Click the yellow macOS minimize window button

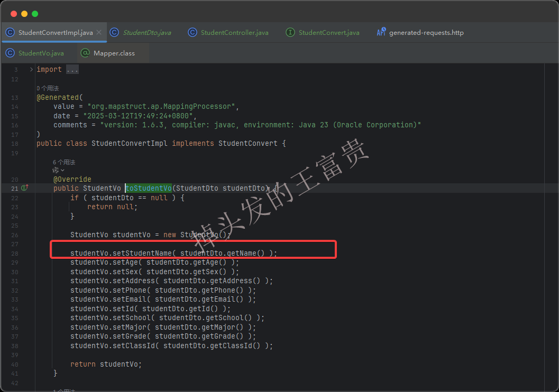[24, 14]
